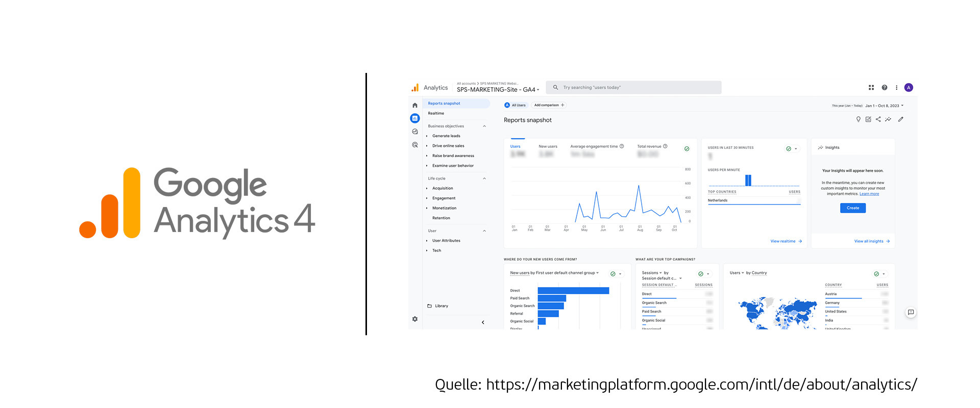
Task: Switch to the New users metric tab
Action: pyautogui.click(x=548, y=146)
